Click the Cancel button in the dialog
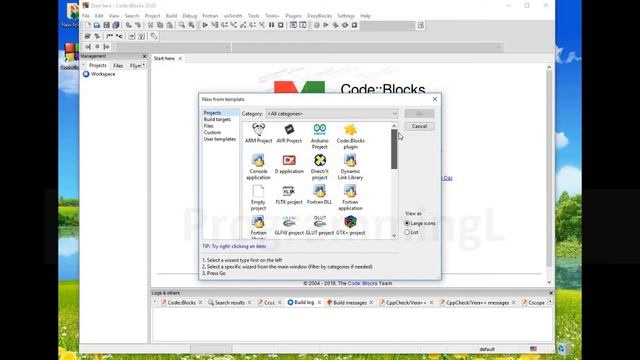Image resolution: width=640 pixels, height=360 pixels. click(x=419, y=126)
